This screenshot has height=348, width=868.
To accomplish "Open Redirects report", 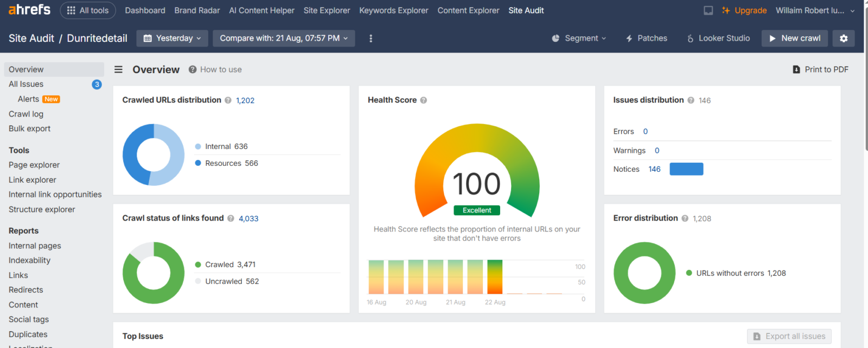I will coord(25,290).
